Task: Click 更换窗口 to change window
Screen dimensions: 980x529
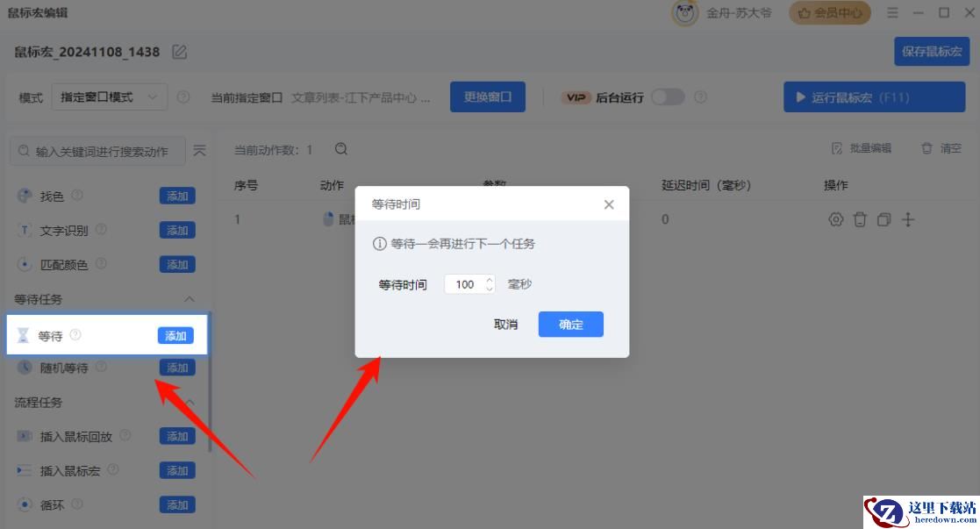Action: tap(488, 97)
